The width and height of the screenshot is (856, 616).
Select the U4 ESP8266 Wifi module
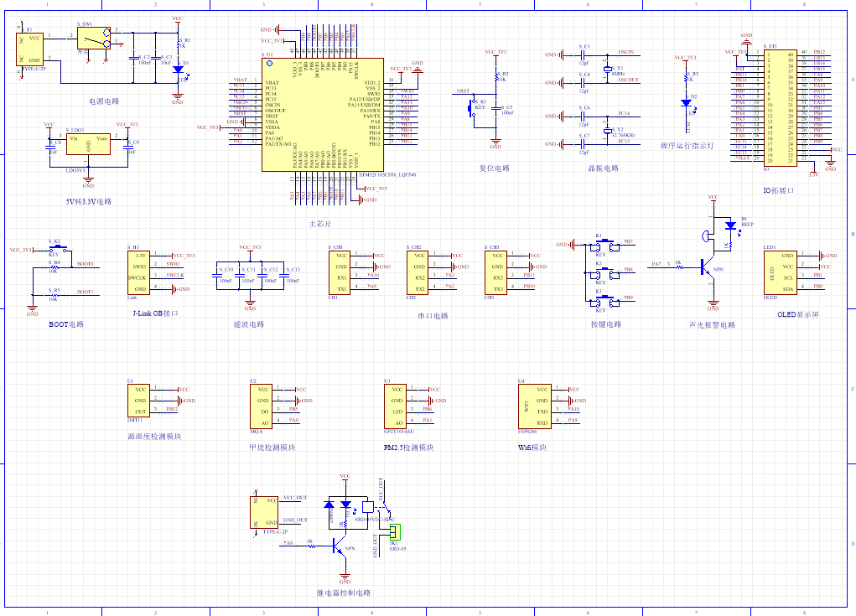534,406
